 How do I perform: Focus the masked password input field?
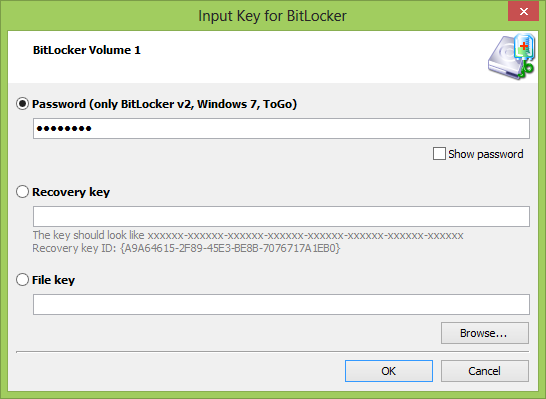281,128
